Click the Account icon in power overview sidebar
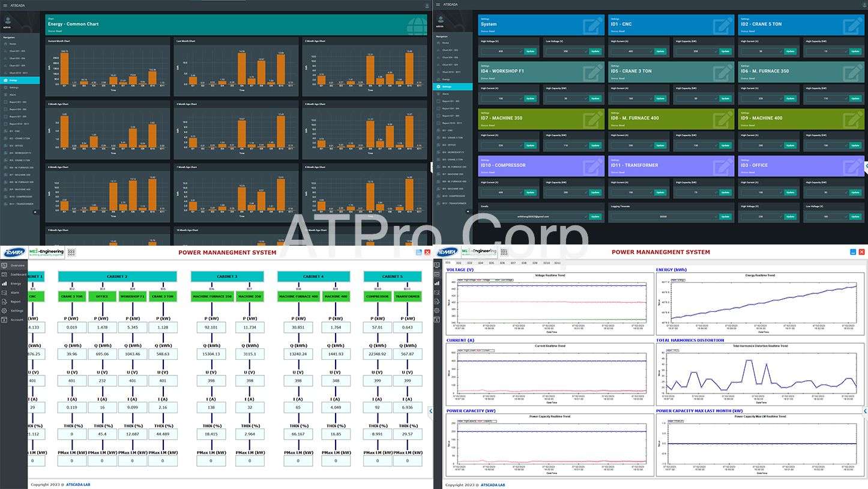 pos(4,320)
